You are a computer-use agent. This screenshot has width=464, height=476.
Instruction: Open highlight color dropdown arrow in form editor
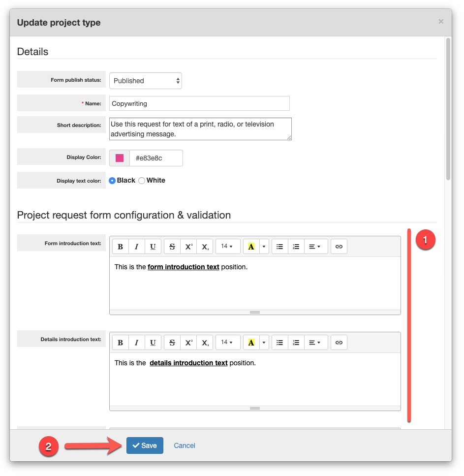(x=264, y=247)
